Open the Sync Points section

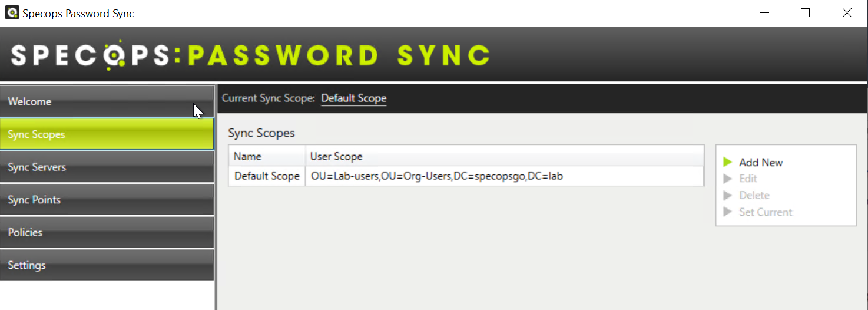point(107,200)
